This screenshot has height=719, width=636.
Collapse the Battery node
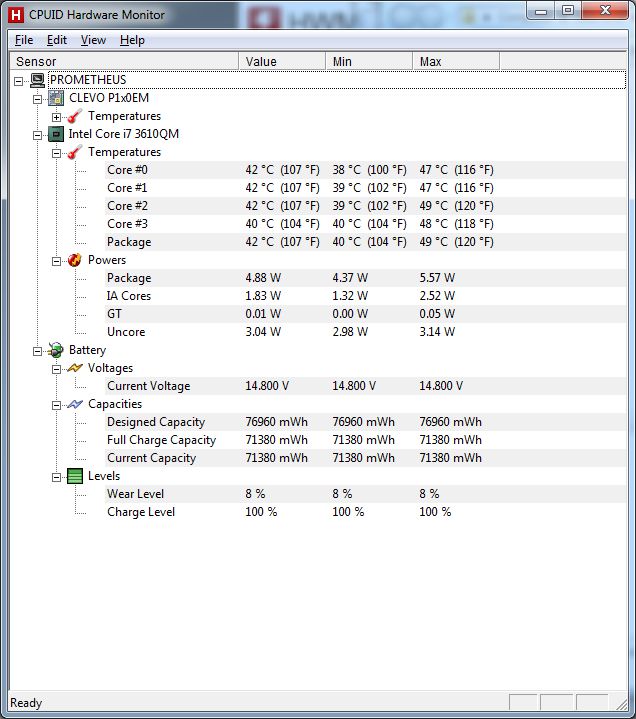[38, 352]
